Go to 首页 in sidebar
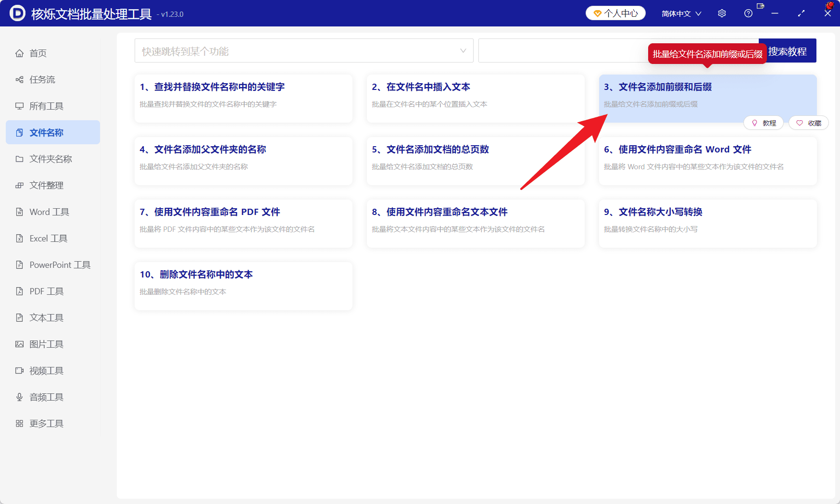 (53, 53)
